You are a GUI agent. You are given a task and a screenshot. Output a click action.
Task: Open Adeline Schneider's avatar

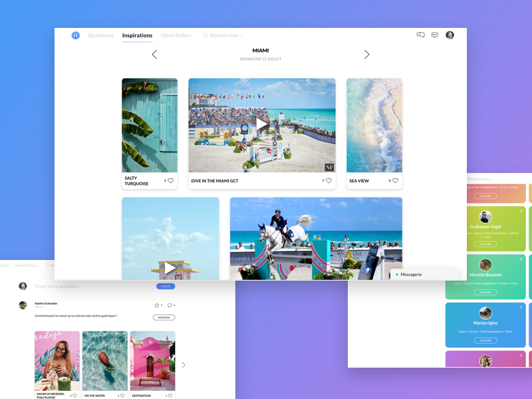click(23, 305)
